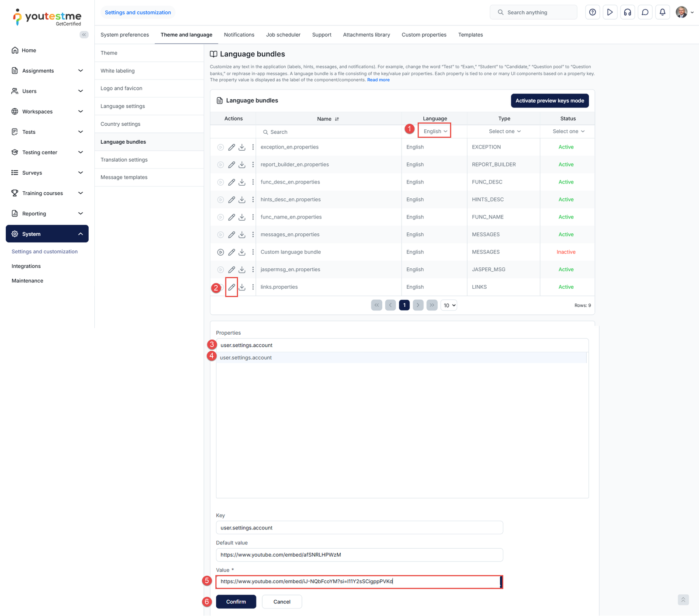Image resolution: width=699 pixels, height=616 pixels.
Task: Open more options for messages_en.properties
Action: [x=253, y=235]
